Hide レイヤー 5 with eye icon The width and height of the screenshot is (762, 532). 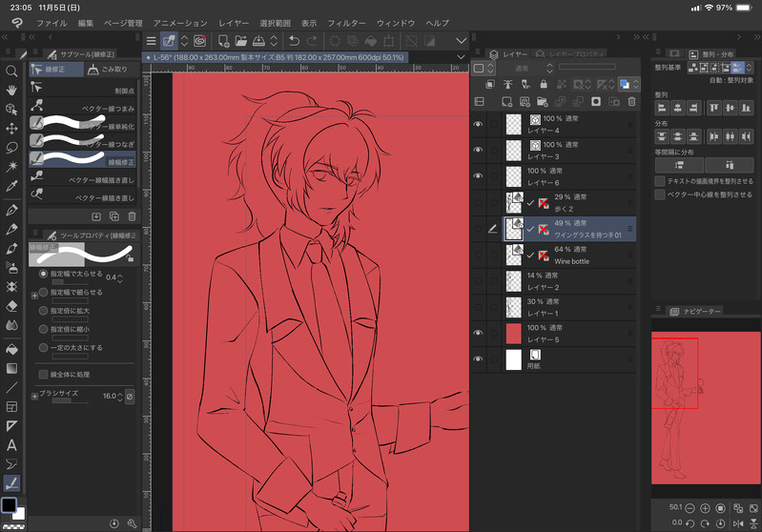(478, 333)
